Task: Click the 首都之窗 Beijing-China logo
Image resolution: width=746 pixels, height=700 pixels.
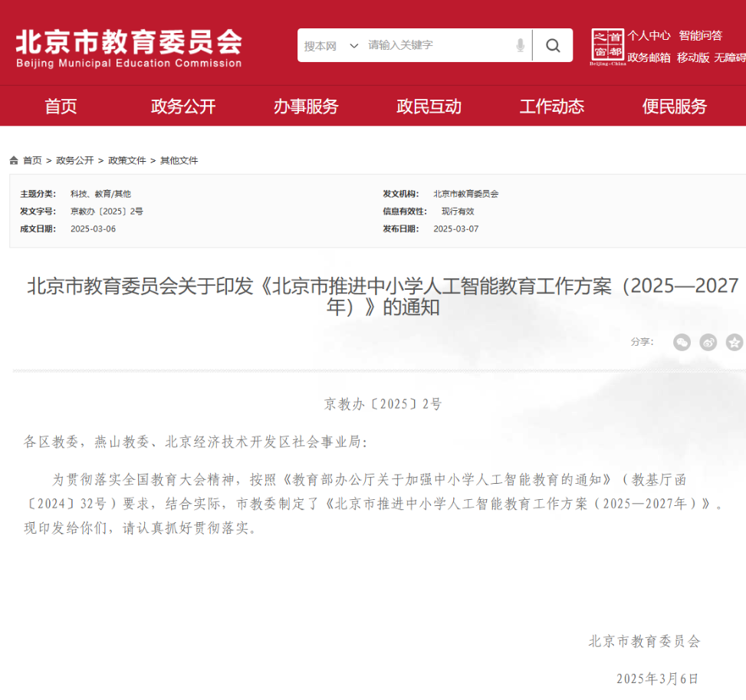Action: click(608, 47)
